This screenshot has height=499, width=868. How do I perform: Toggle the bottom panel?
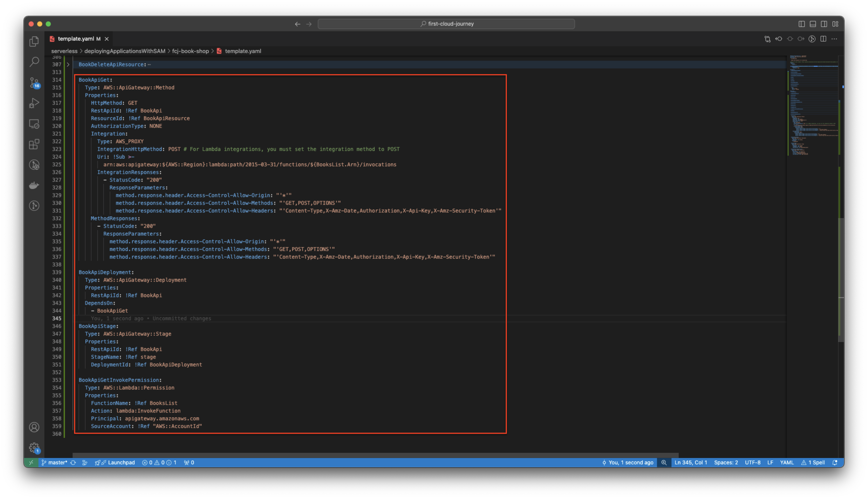(813, 24)
